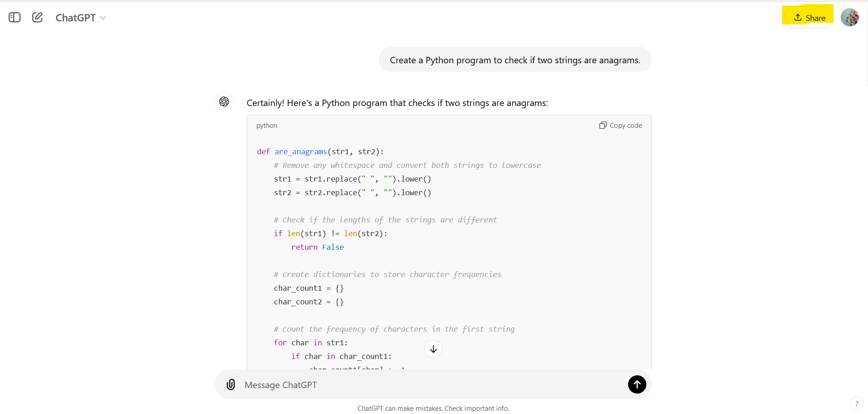Click the page's vertical scrollbar

point(866,45)
